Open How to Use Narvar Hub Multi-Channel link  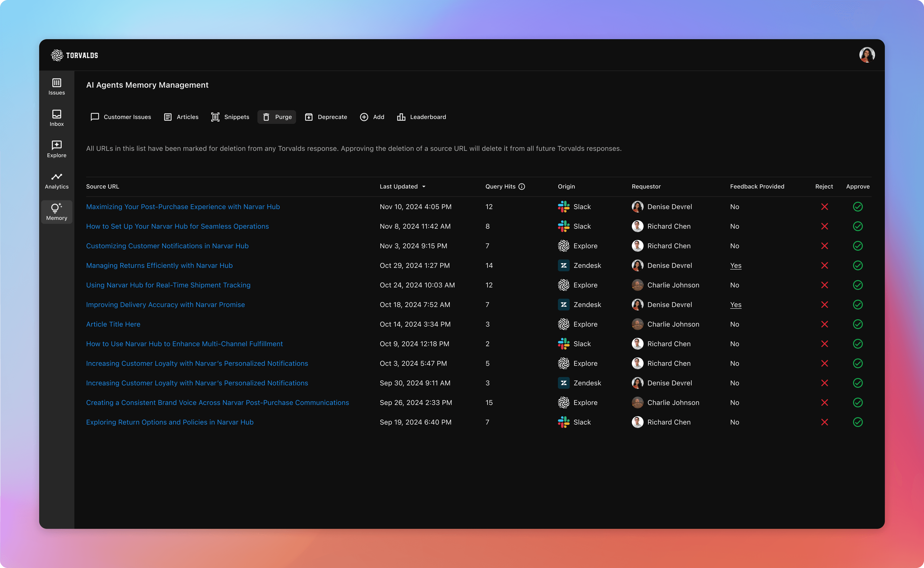tap(184, 344)
